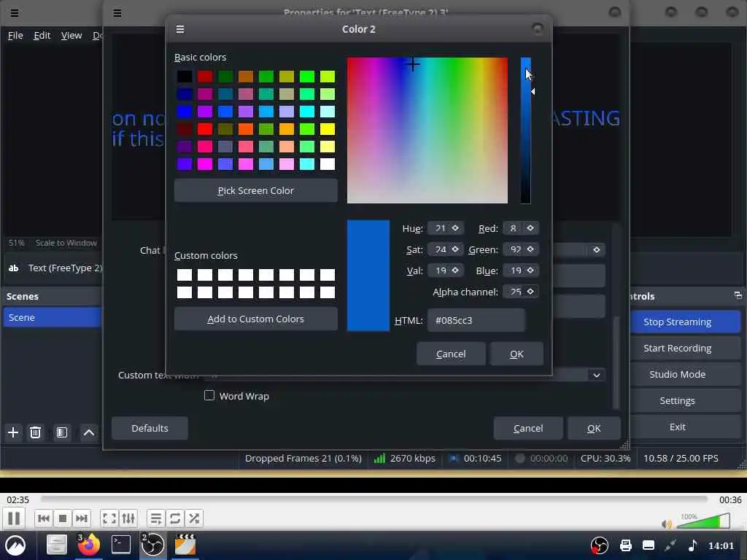Screen dimensions: 747x560
Task: Open the View menu in OBS
Action: (71, 35)
